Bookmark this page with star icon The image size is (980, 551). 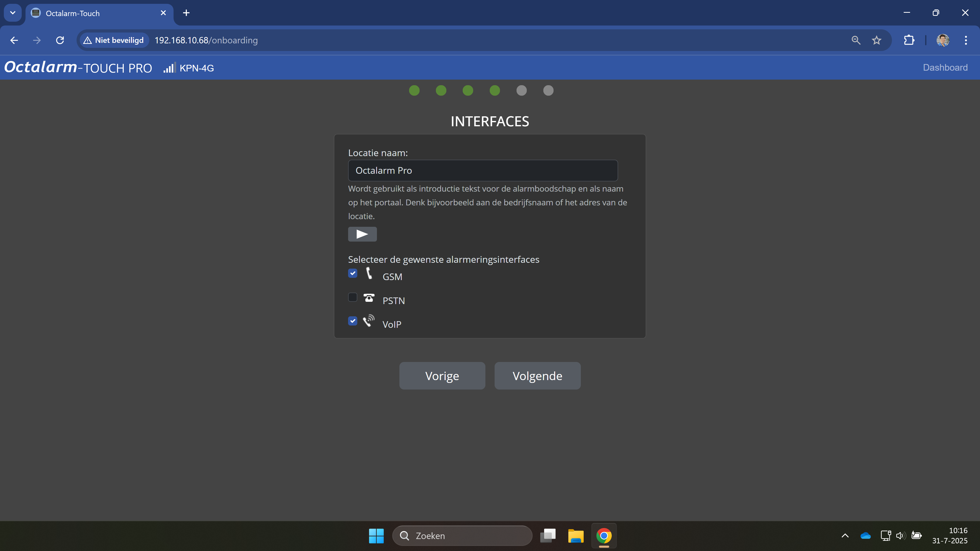coord(877,40)
